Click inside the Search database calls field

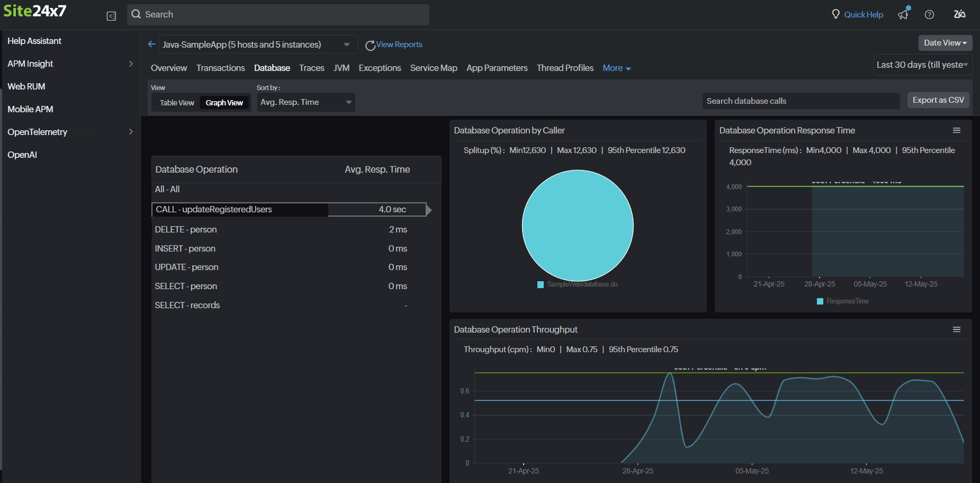tap(800, 101)
